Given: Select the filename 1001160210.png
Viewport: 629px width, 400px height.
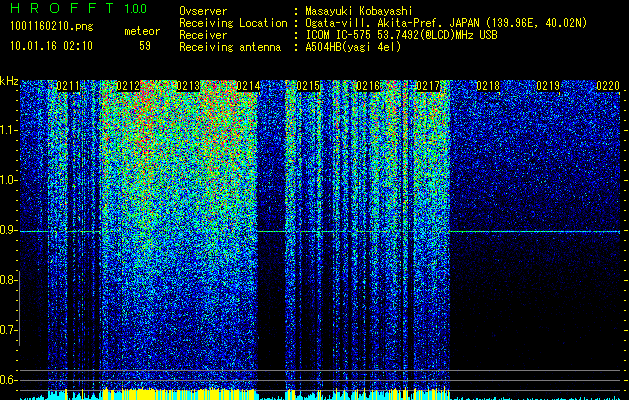Looking at the screenshot, I should click(52, 27).
